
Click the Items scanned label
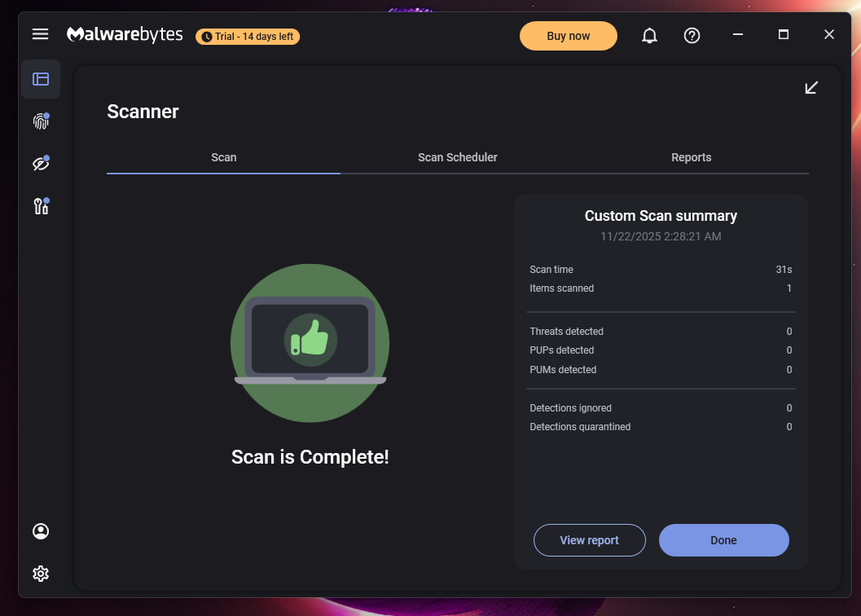(561, 288)
